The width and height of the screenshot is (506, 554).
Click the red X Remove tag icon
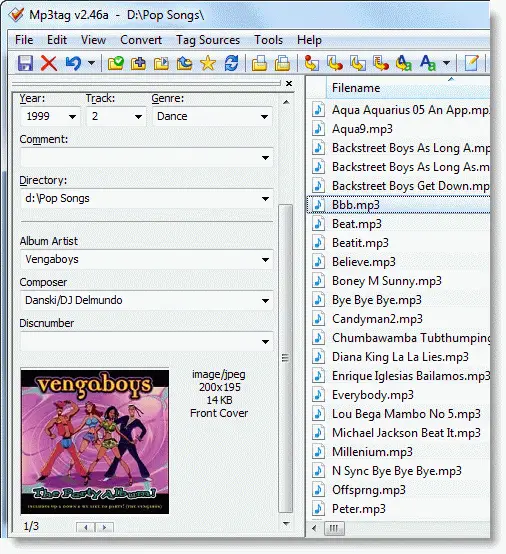49,64
